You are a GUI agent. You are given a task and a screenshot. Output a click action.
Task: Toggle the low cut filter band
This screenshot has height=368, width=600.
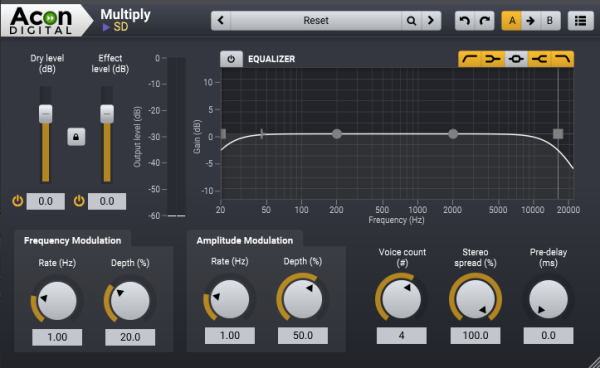470,59
